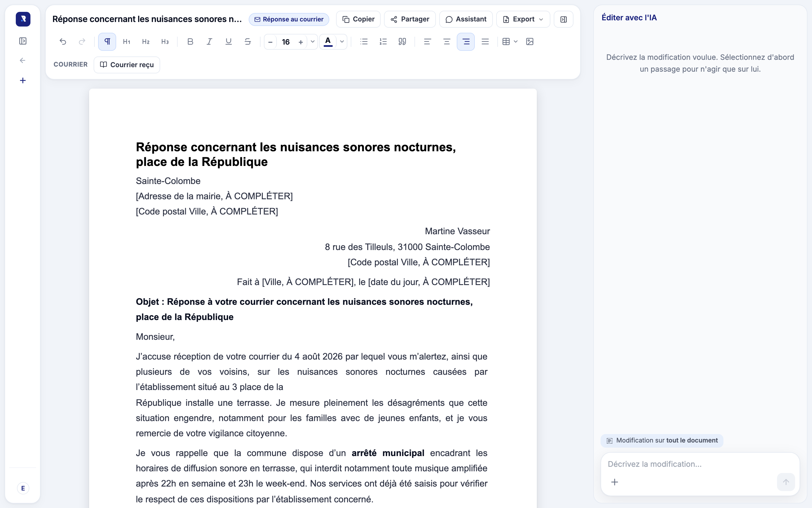Click the Sainte-Colombe line

point(168,181)
